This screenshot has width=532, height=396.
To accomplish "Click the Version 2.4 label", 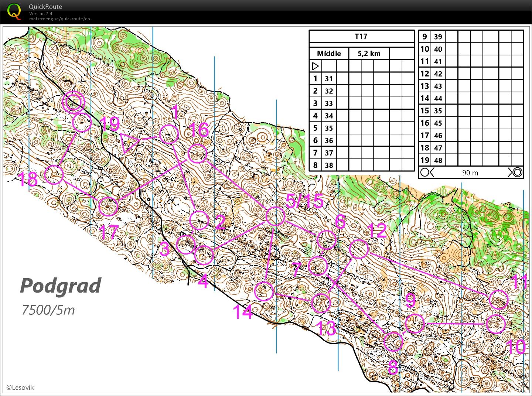I will 41,14.
